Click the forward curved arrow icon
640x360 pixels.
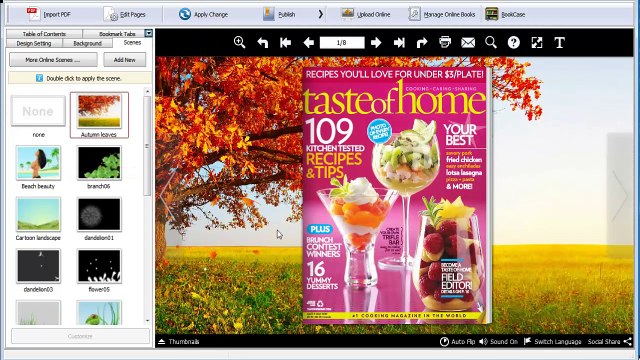tap(422, 42)
